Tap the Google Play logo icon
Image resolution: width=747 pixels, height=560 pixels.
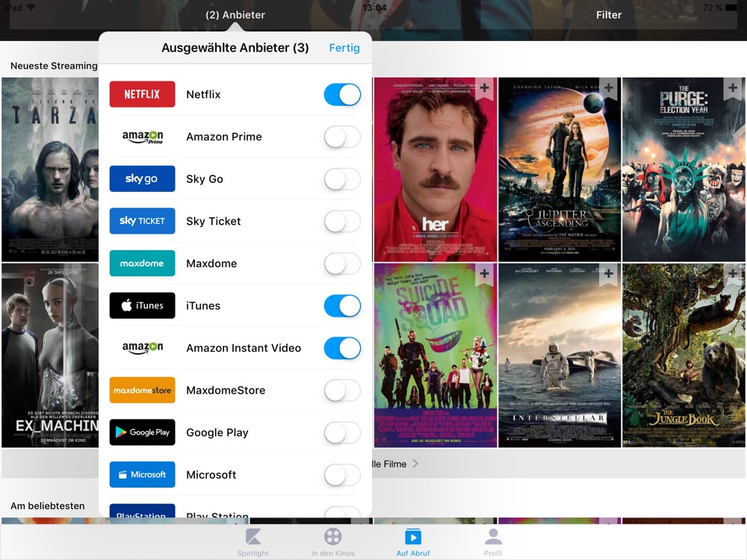142,432
